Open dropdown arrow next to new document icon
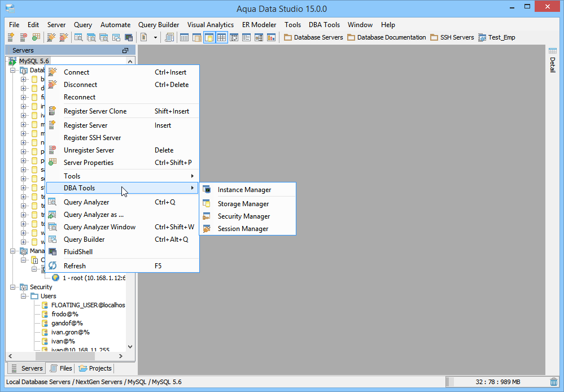This screenshot has height=392, width=564. point(155,37)
